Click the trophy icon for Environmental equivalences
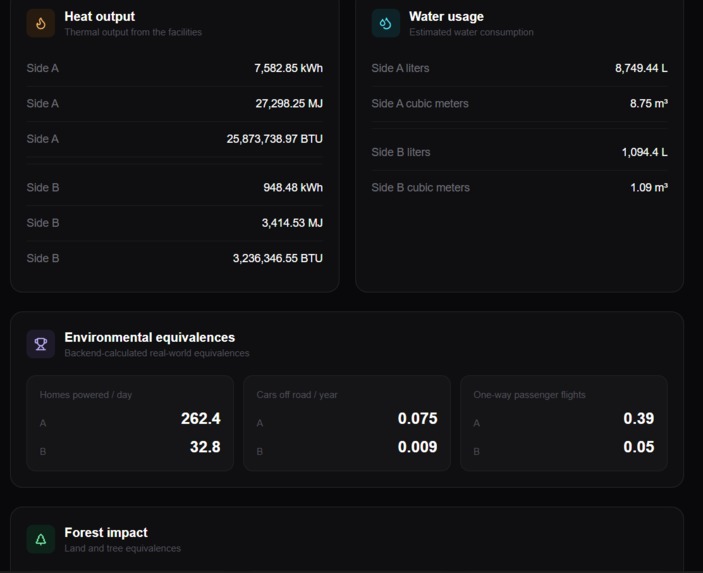The height and width of the screenshot is (573, 703). [x=41, y=344]
